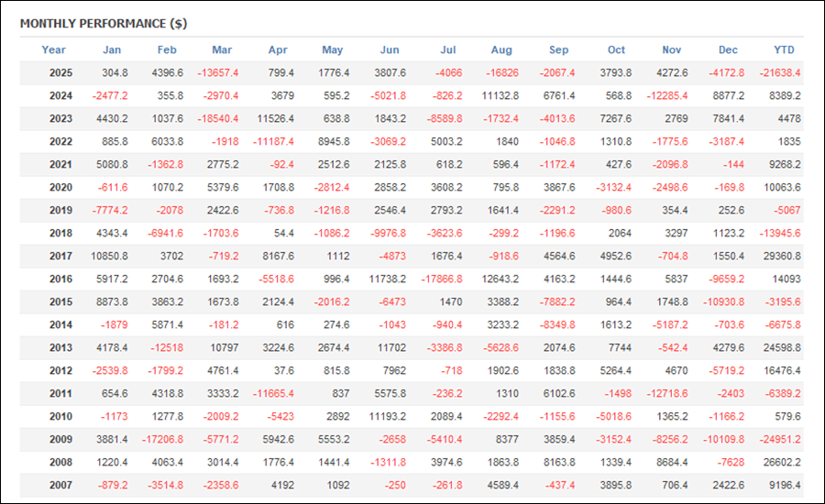Click the Monthly Performance ($) title
This screenshot has height=504, width=825.
click(x=103, y=23)
